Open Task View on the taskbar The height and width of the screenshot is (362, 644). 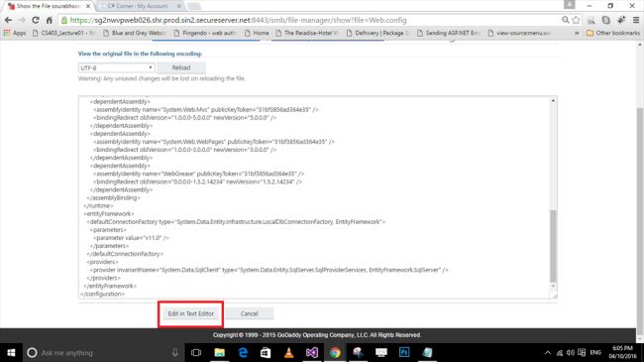(196, 352)
